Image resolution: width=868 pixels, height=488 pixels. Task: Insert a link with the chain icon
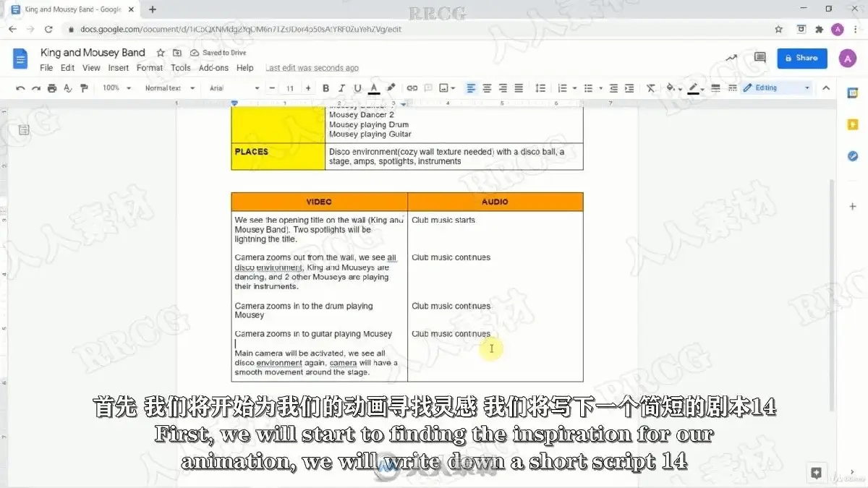412,88
